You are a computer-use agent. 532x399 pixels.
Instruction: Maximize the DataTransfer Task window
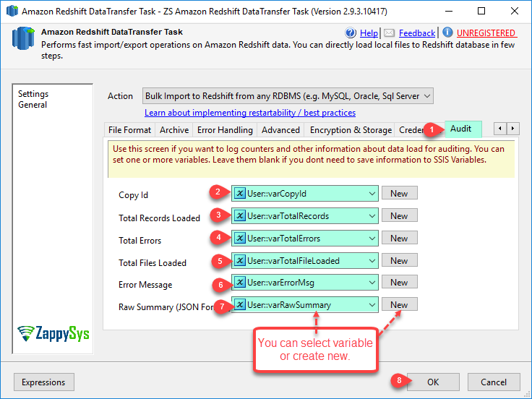click(481, 11)
